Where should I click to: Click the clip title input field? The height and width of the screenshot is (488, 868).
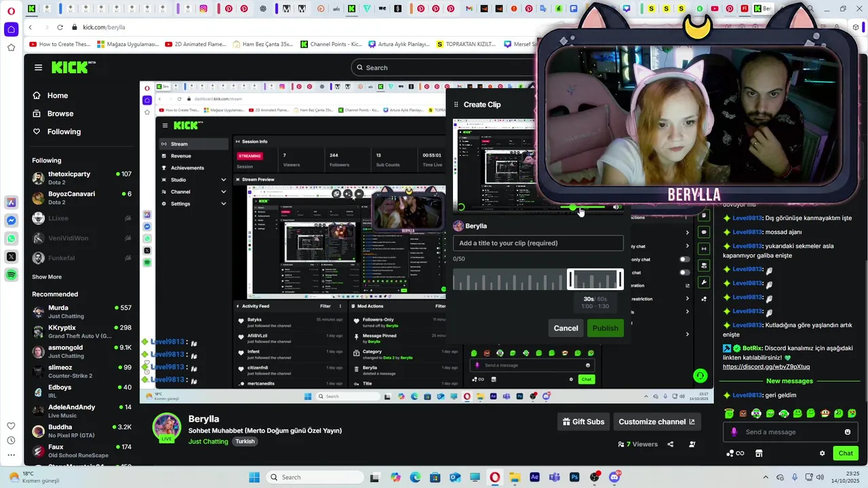[538, 243]
